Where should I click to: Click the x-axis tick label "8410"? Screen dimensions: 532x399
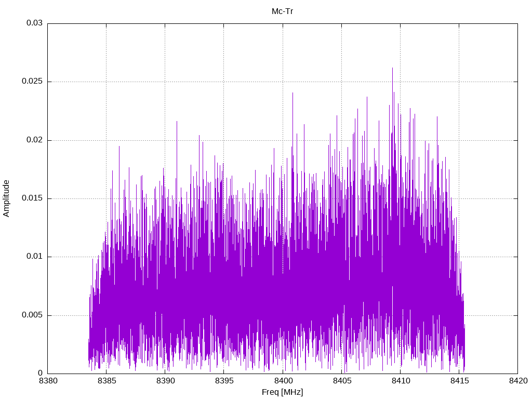pyautogui.click(x=401, y=381)
